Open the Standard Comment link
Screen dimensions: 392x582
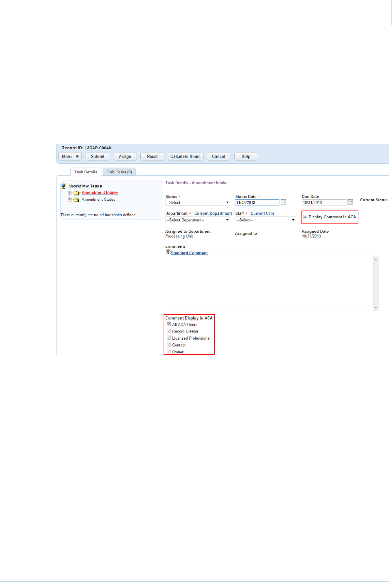point(189,253)
